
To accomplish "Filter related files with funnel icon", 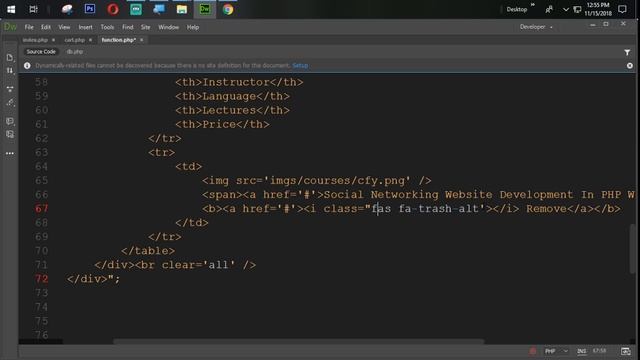I will click(627, 52).
